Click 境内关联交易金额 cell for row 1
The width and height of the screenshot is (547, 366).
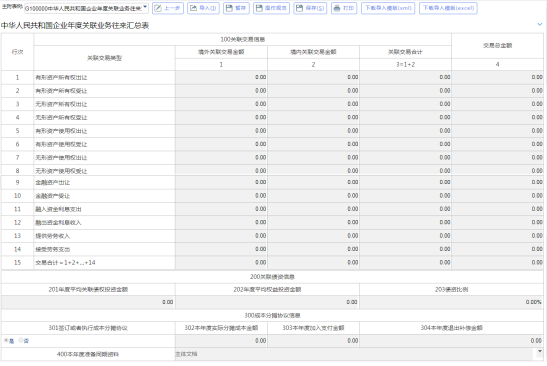click(313, 77)
